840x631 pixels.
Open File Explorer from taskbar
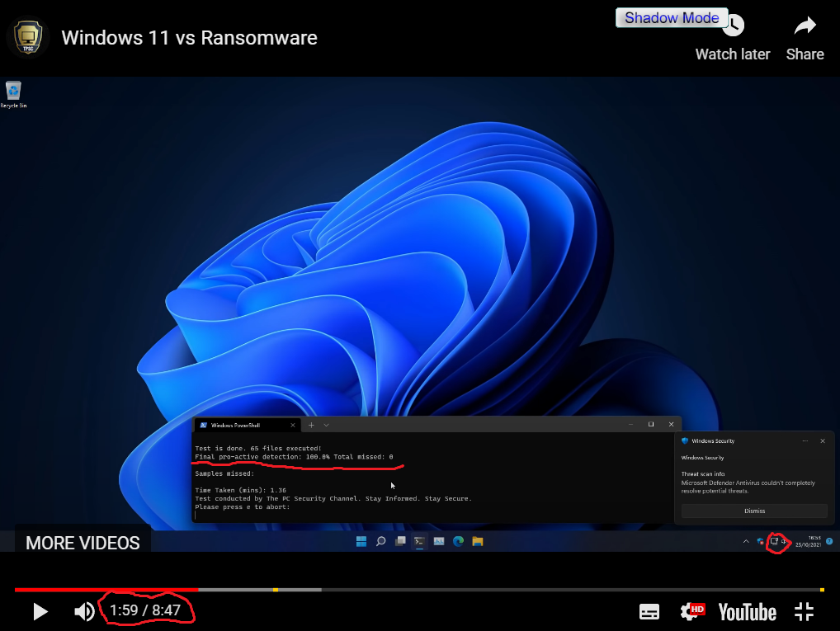(477, 542)
